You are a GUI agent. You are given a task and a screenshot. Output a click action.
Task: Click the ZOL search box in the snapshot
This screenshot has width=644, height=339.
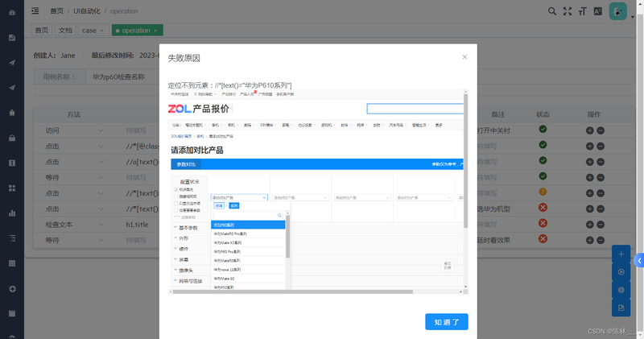coord(415,109)
